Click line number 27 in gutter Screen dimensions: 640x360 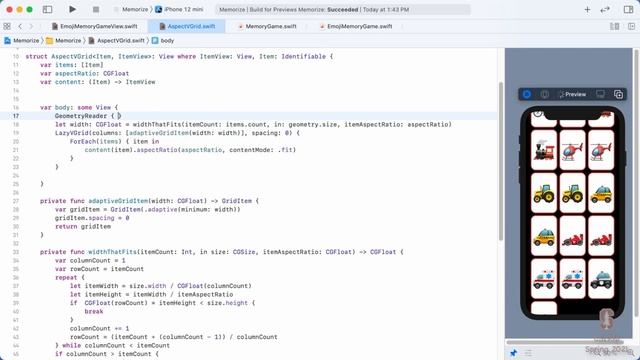click(16, 201)
